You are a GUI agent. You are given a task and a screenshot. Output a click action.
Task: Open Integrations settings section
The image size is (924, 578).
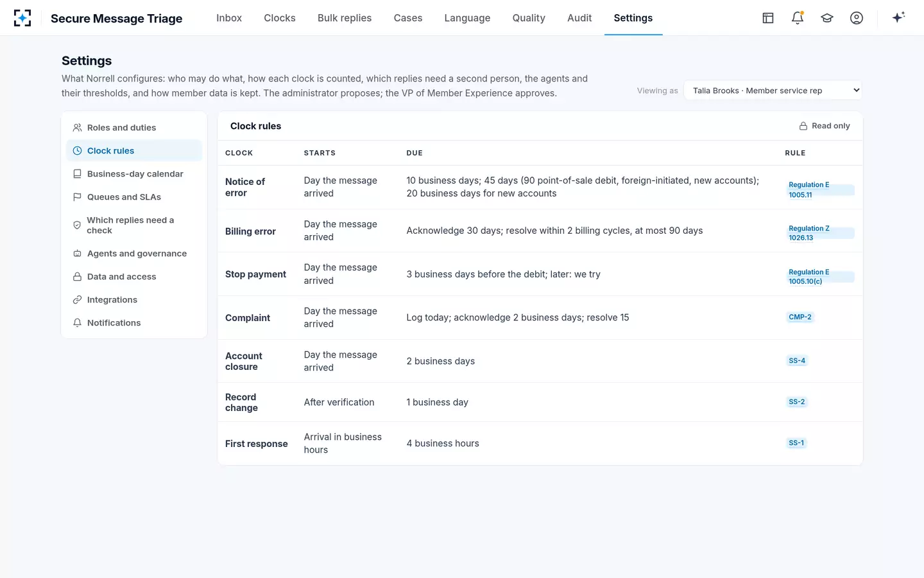point(134,300)
